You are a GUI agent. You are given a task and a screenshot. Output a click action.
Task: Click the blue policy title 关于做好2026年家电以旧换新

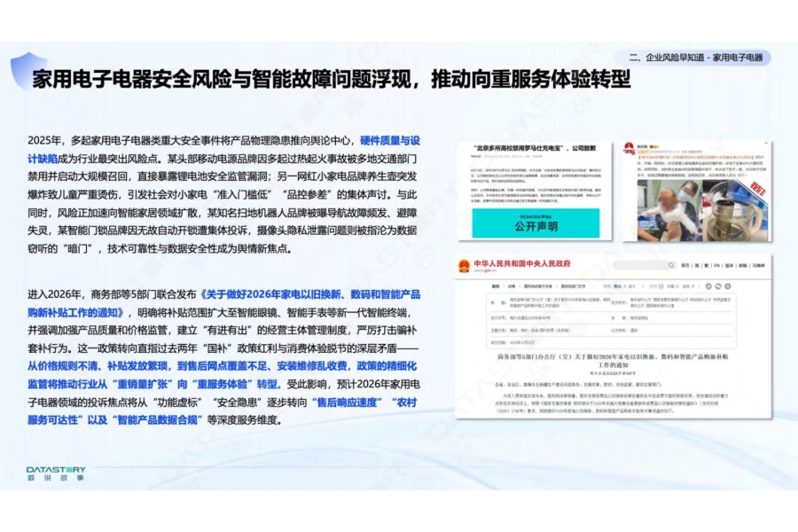224,303
